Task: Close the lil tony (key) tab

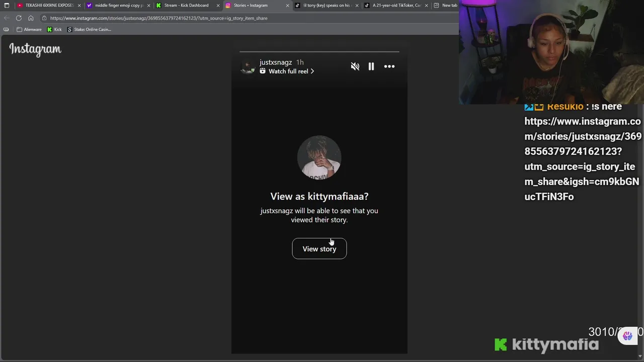Action: [x=357, y=6]
